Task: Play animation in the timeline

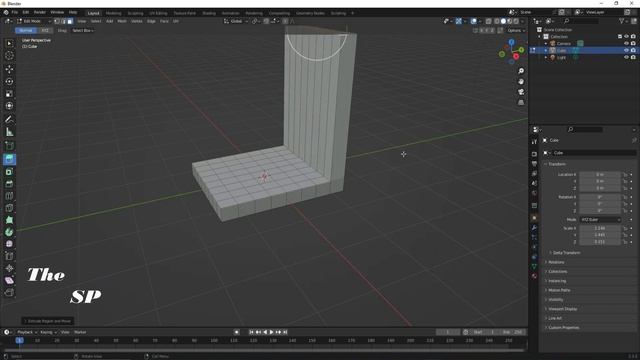Action: click(x=271, y=332)
